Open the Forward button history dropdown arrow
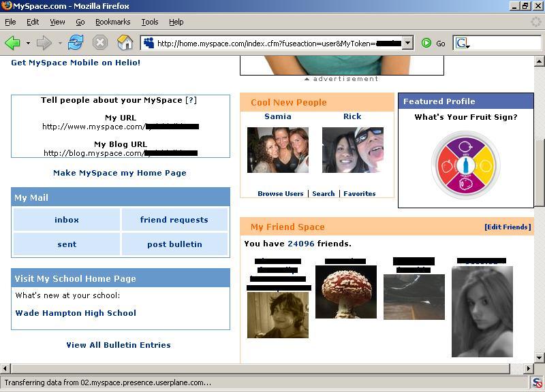The width and height of the screenshot is (545, 392). click(x=60, y=44)
